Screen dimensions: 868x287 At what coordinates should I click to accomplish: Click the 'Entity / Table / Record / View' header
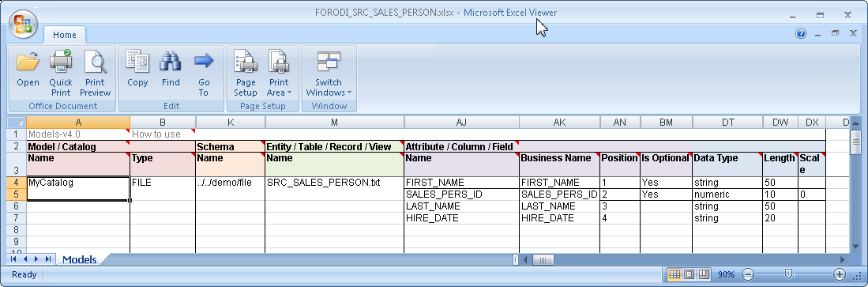[334, 147]
